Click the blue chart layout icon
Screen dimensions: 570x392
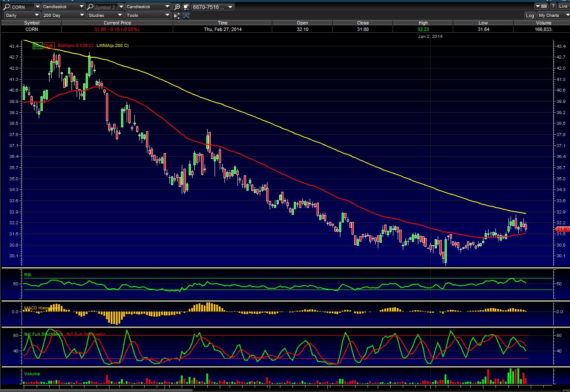tap(186, 15)
